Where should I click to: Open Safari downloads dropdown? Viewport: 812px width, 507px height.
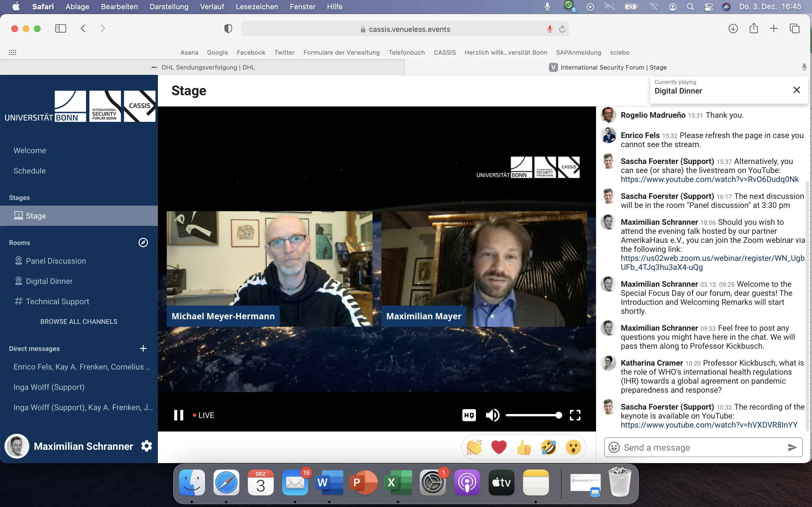pyautogui.click(x=733, y=28)
